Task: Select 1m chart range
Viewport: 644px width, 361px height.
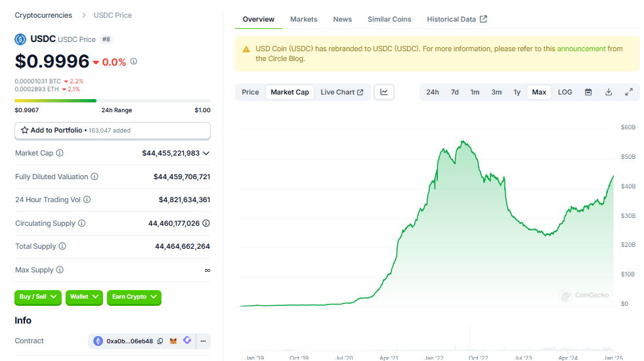Action: click(x=475, y=92)
